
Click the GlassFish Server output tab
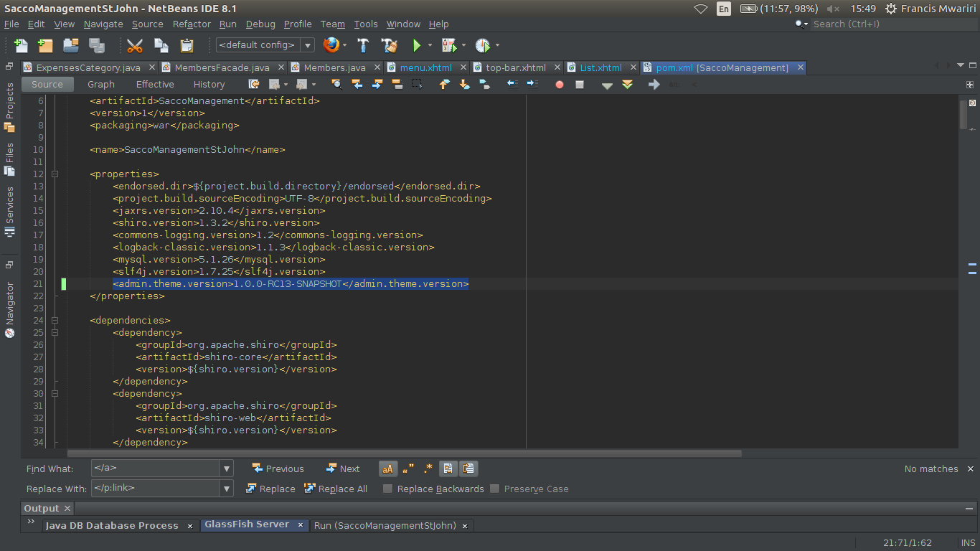click(x=248, y=524)
